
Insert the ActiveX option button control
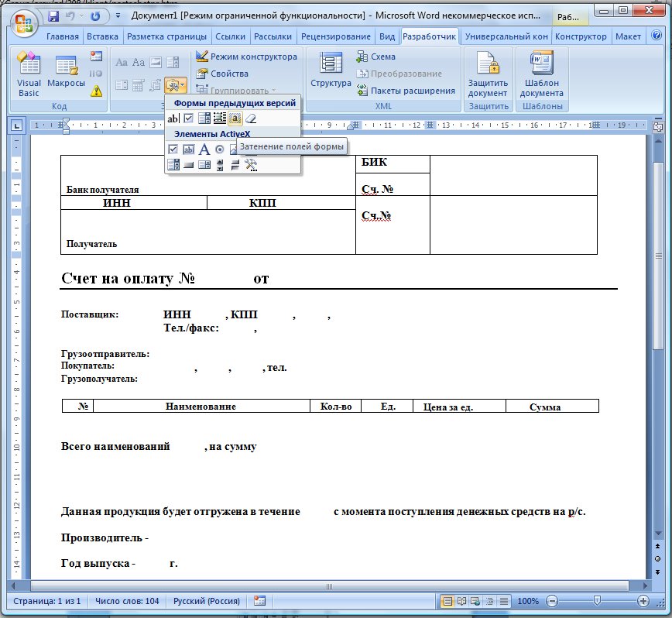[x=220, y=149]
